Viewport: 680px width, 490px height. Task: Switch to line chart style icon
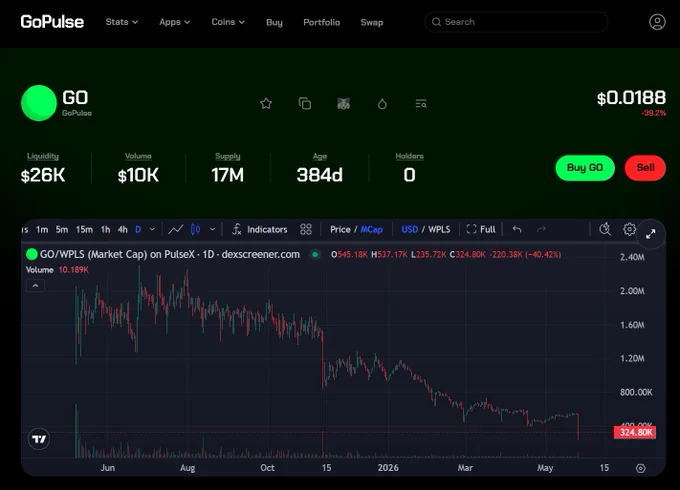click(176, 229)
